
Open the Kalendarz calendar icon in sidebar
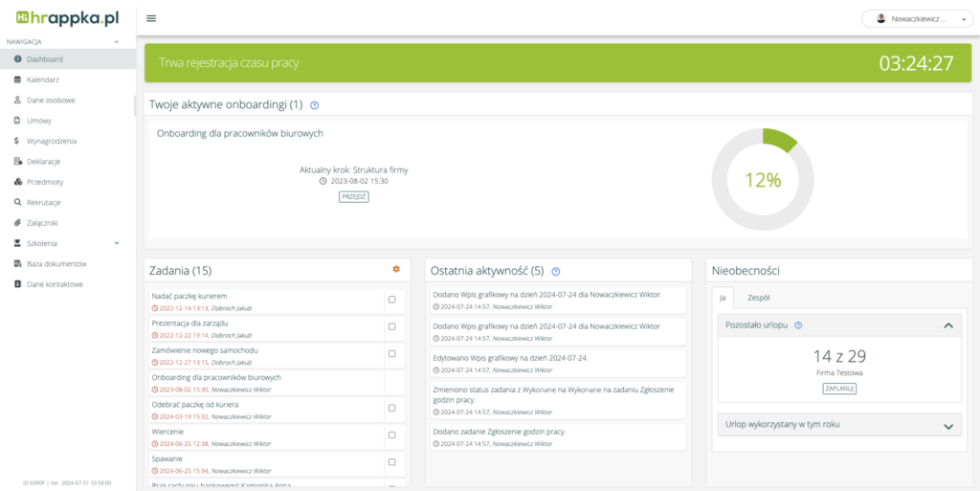(x=18, y=79)
